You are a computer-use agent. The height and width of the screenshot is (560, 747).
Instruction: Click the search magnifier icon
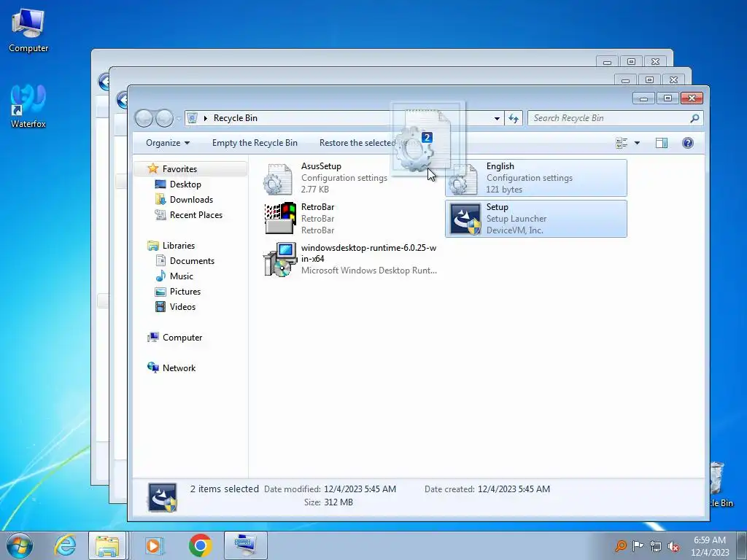coord(694,118)
